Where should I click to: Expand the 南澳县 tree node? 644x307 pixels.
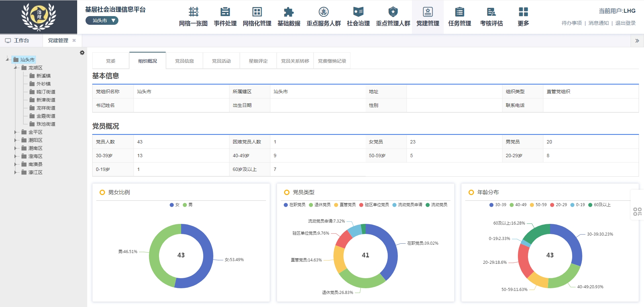[x=15, y=164]
